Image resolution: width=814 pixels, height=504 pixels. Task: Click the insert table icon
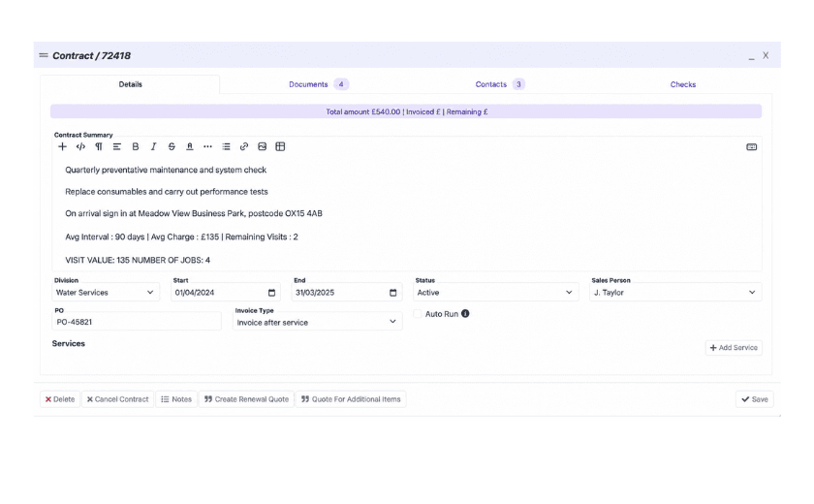(280, 147)
